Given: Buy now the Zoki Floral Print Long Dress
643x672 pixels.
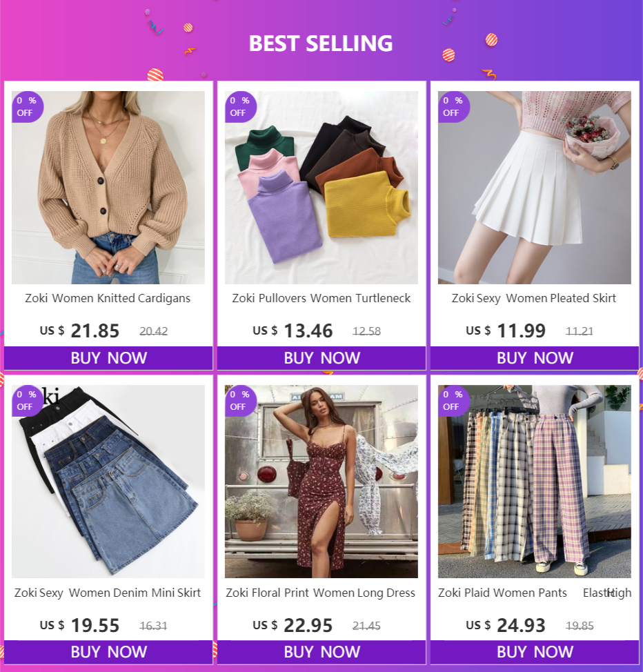Looking at the screenshot, I should click(x=321, y=652).
